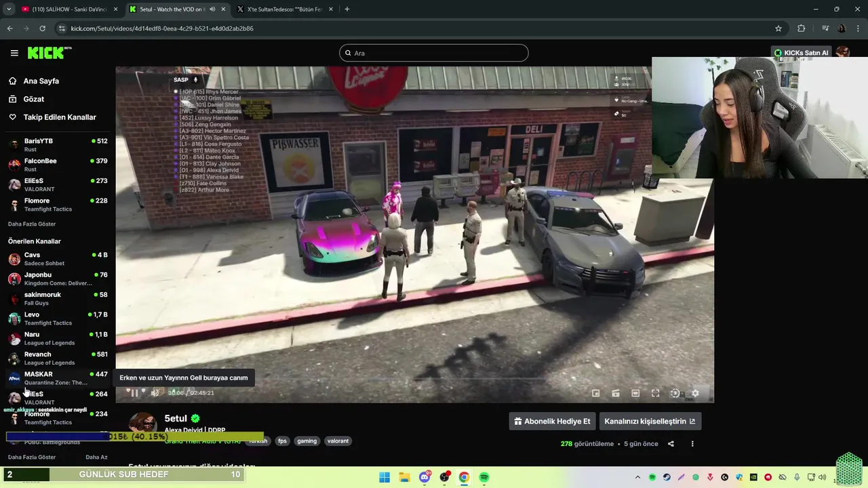868x488 pixels.
Task: Switch to the SultanTedesco X tab
Action: pyautogui.click(x=283, y=9)
